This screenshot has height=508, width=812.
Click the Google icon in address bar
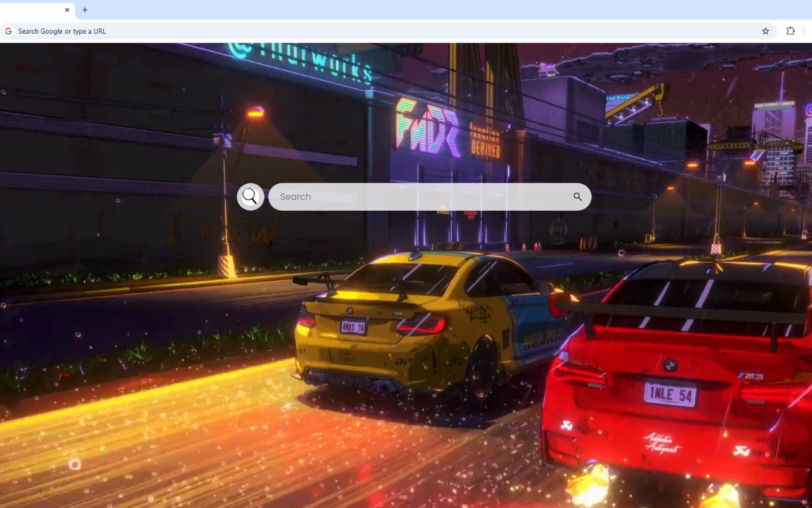[x=8, y=31]
